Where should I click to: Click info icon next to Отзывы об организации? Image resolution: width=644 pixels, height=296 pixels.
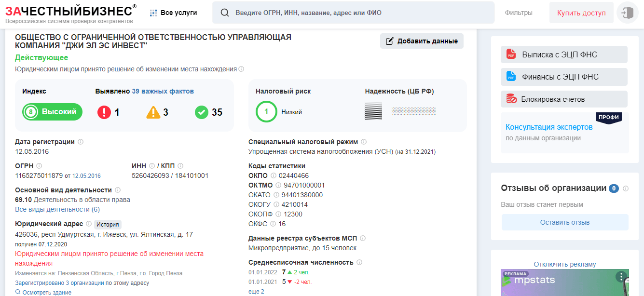626,188
